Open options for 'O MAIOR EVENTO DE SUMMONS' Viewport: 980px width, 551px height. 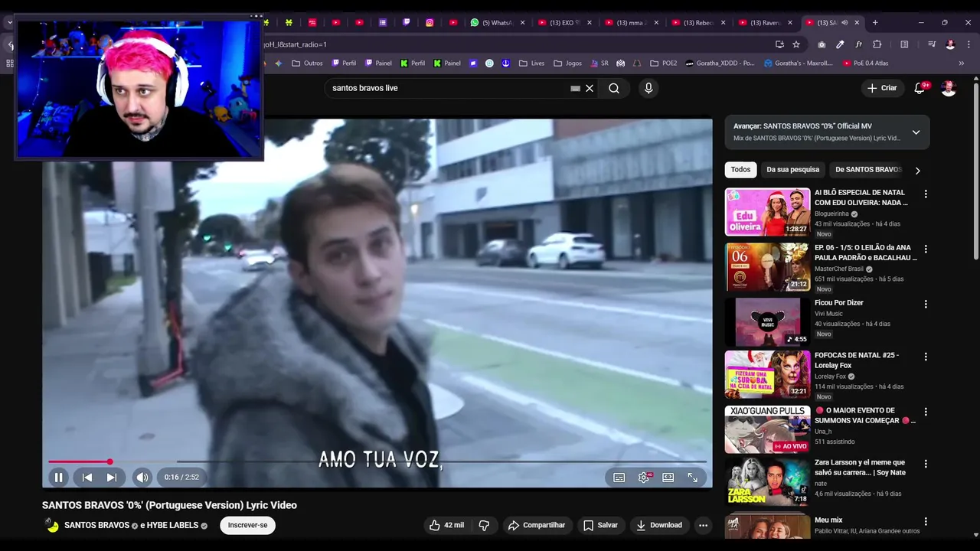coord(926,412)
